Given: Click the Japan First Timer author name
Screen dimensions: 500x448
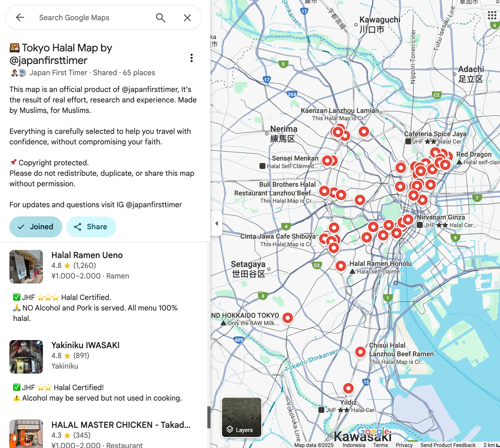Looking at the screenshot, I should 58,73.
